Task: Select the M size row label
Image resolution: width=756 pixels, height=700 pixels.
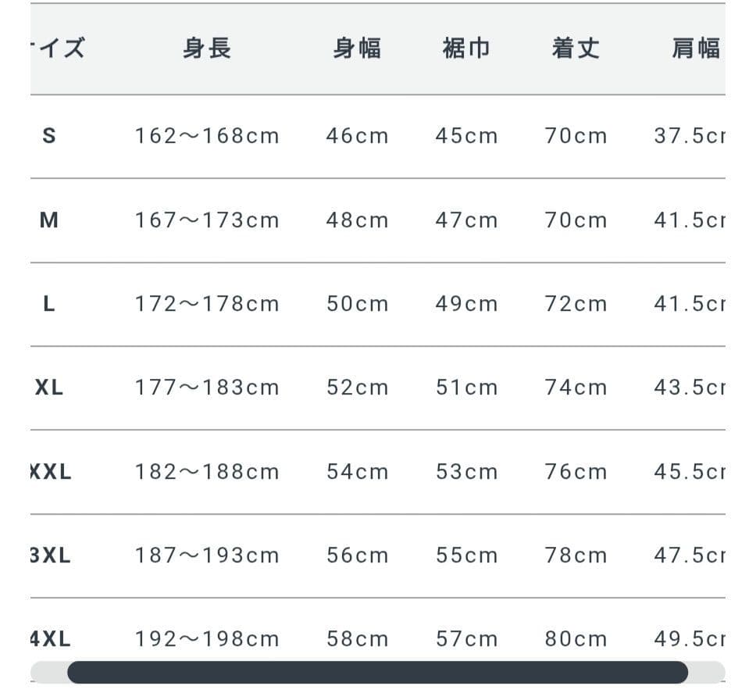Action: point(49,220)
